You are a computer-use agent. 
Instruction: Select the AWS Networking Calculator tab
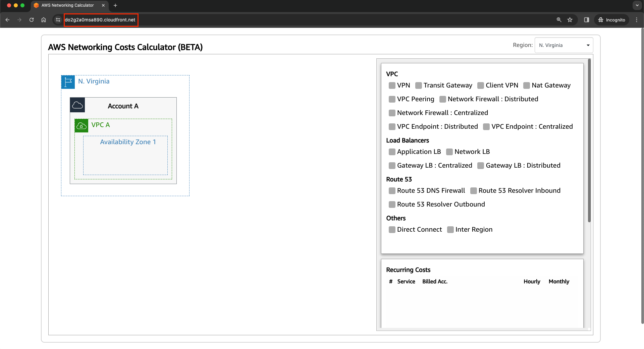click(67, 5)
